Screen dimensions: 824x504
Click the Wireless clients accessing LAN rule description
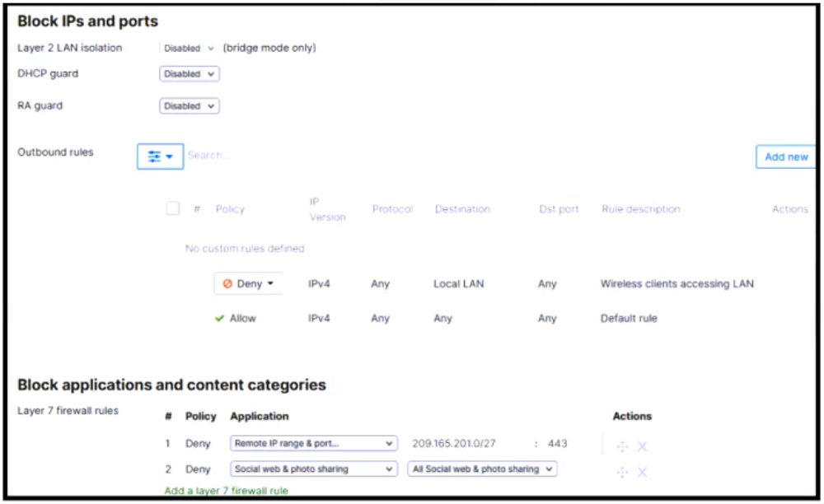(677, 284)
